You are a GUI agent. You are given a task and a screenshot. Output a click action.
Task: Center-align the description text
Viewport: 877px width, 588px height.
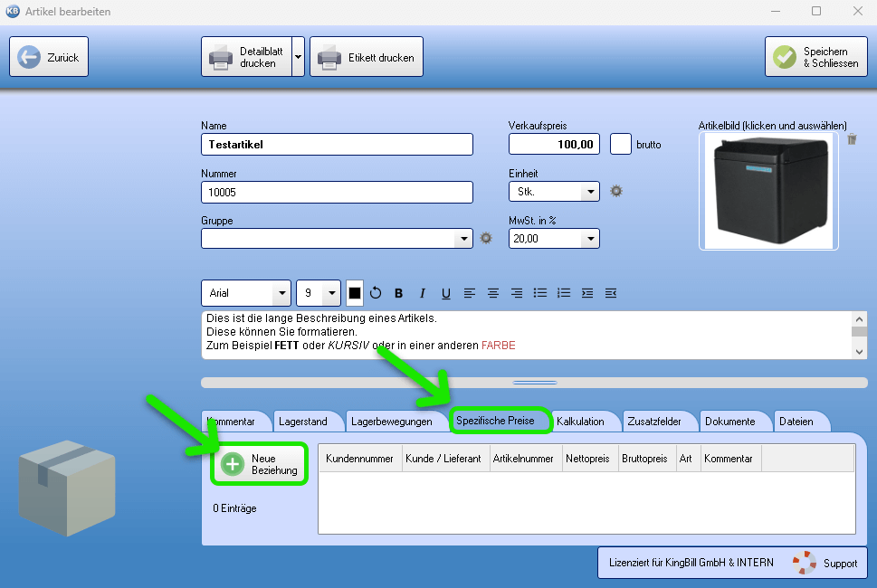click(493, 293)
